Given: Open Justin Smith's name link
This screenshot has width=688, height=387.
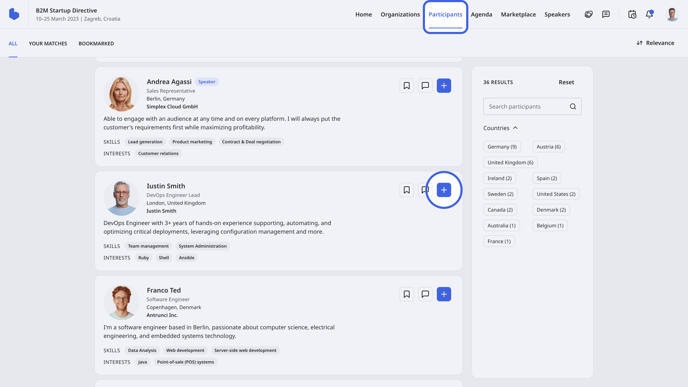Looking at the screenshot, I should coord(166,186).
